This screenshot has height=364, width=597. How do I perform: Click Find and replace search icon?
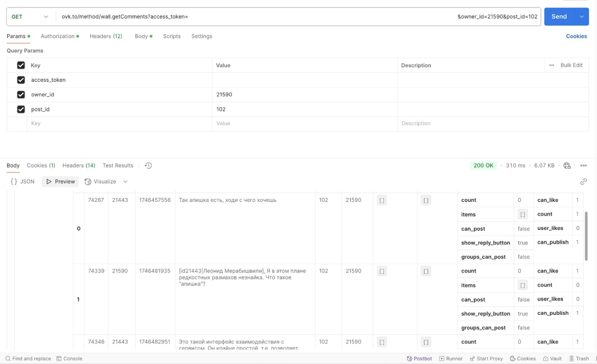(8, 359)
